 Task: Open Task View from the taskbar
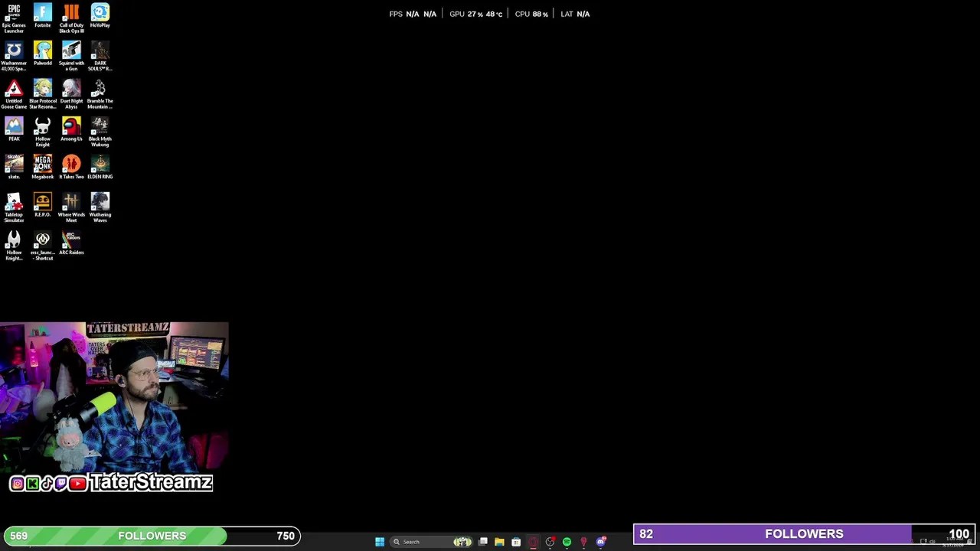483,542
